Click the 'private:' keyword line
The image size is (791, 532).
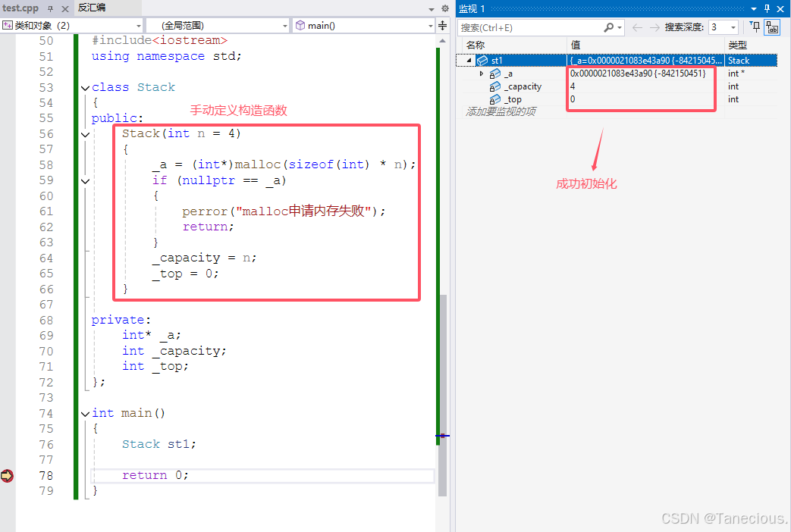pos(121,320)
